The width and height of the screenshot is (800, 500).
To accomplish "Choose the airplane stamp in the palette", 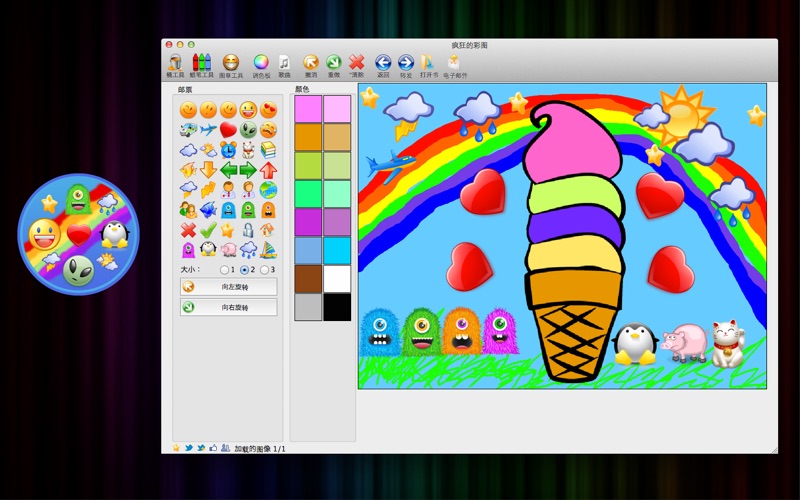I will [x=208, y=130].
